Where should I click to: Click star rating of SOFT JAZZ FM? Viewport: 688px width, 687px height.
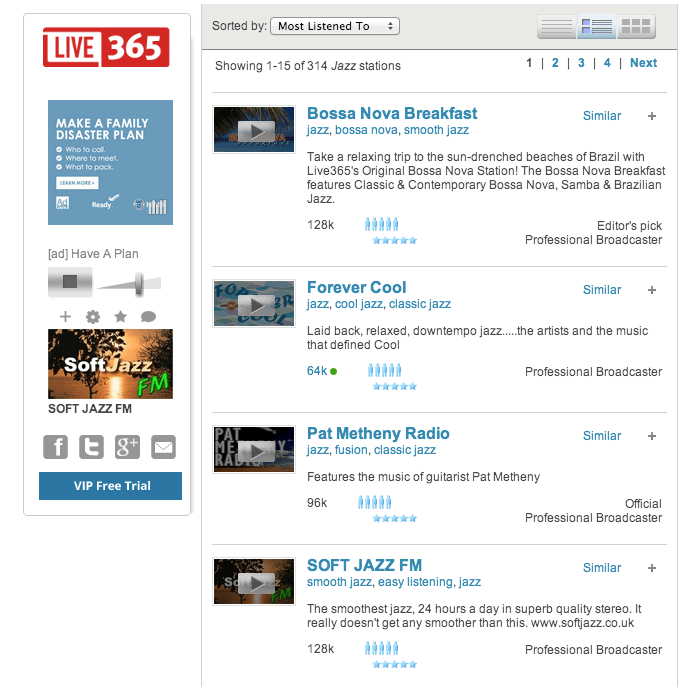click(394, 665)
